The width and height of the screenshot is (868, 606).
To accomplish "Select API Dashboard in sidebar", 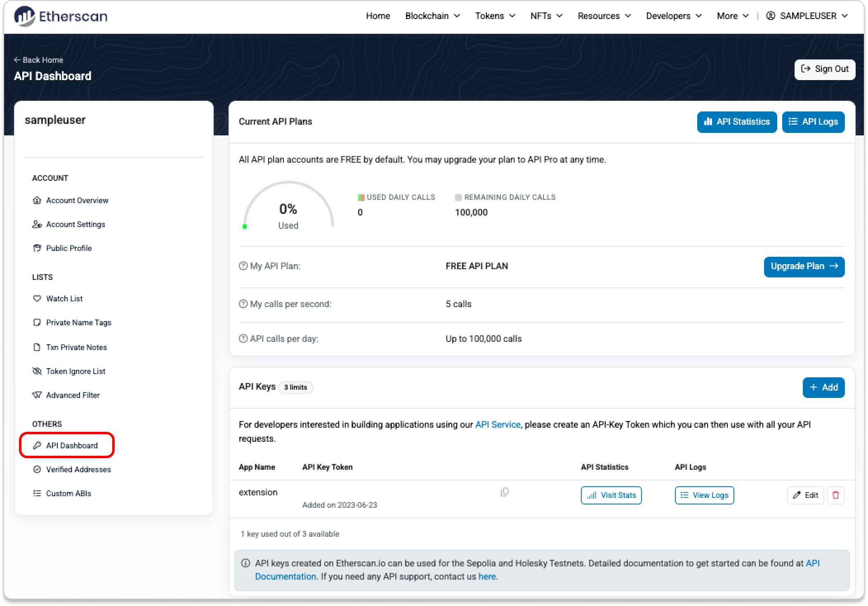I will [72, 445].
